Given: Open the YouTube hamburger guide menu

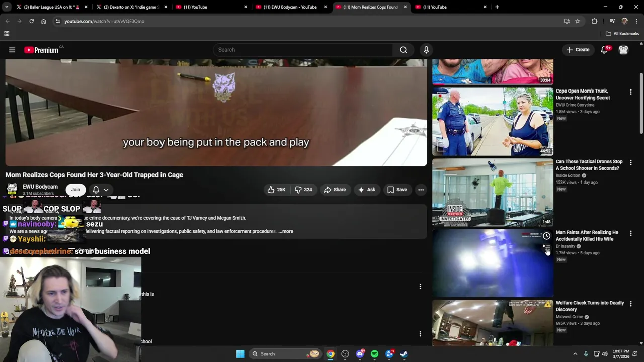Looking at the screenshot, I should (x=12, y=50).
